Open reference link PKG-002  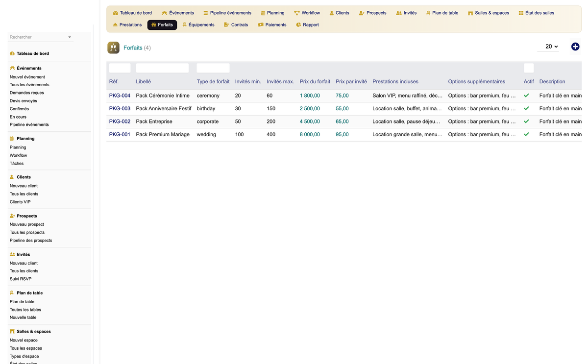pos(120,121)
